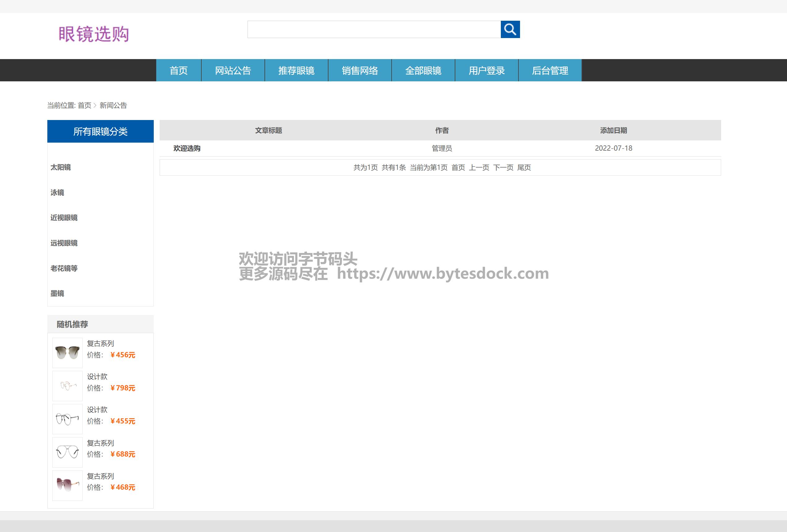Open the ¥688 复古系列 aviator thumbnail
The height and width of the screenshot is (532, 787).
coord(67,452)
